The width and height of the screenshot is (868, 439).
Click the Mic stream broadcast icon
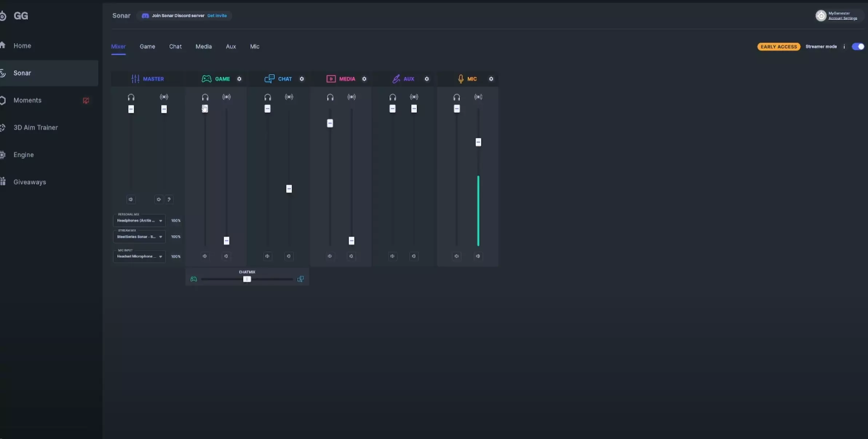pos(478,97)
